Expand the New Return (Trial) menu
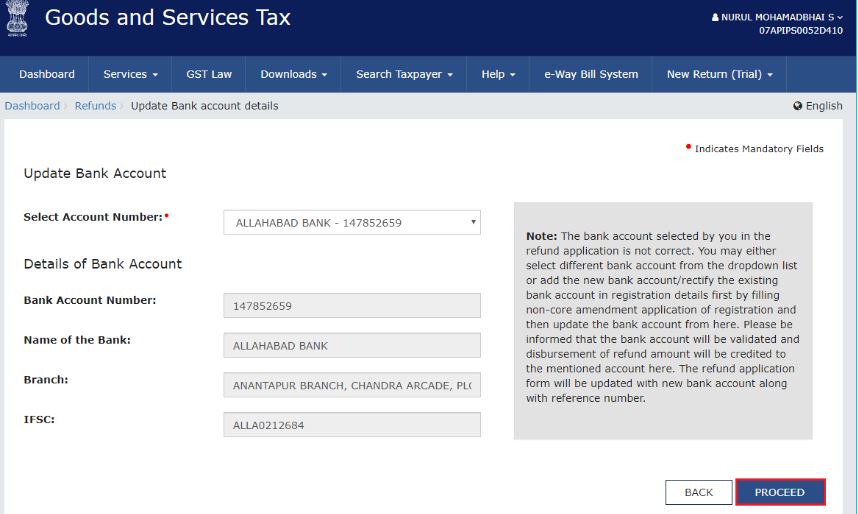 click(719, 74)
